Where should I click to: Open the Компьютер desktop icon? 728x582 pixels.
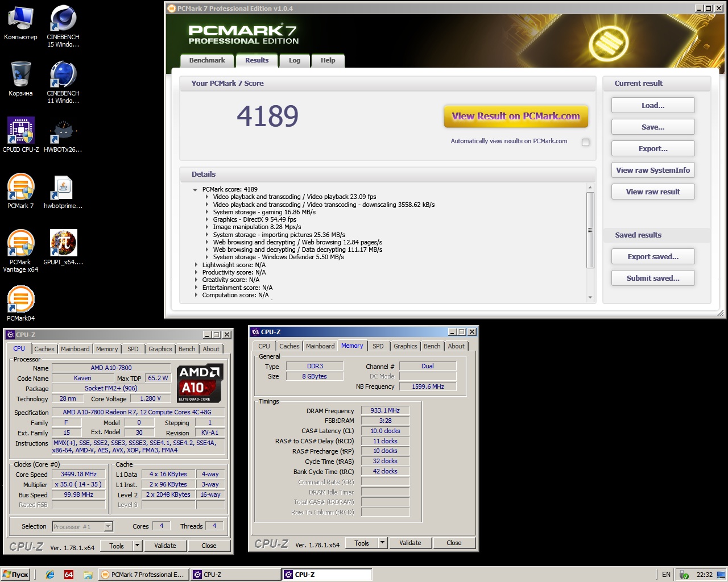click(x=20, y=22)
